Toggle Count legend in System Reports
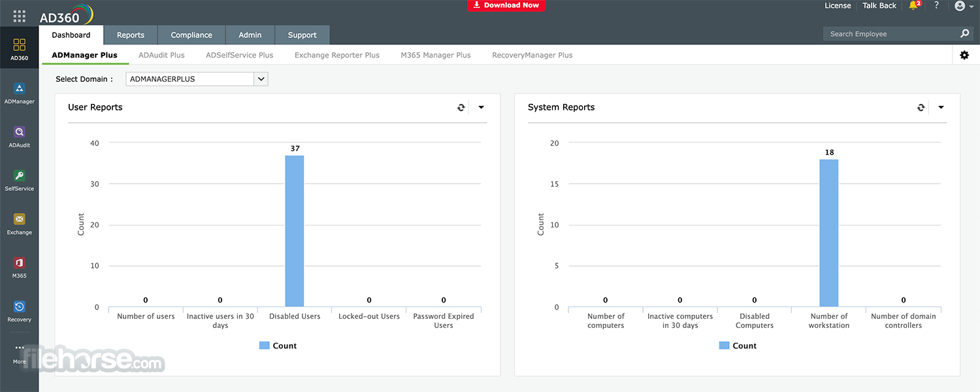This screenshot has width=980, height=392. pyautogui.click(x=738, y=346)
